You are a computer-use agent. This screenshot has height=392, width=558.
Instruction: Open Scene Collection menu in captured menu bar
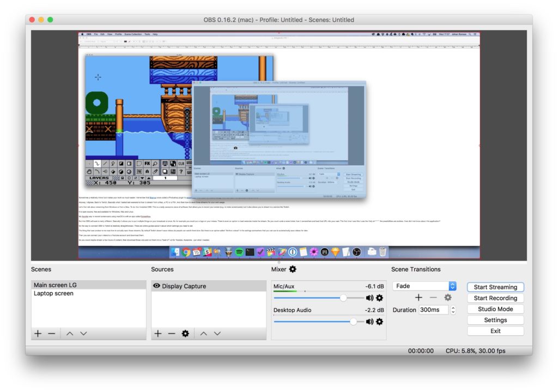pos(133,34)
